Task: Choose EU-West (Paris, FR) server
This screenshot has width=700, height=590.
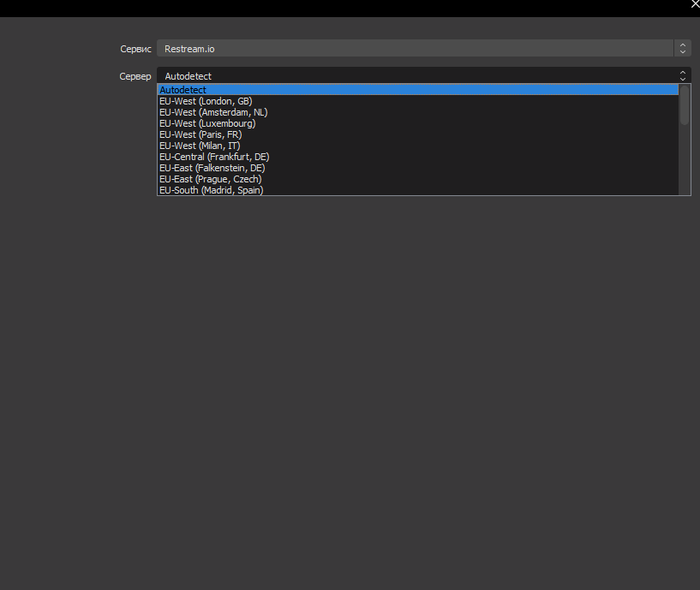Action: point(201,134)
